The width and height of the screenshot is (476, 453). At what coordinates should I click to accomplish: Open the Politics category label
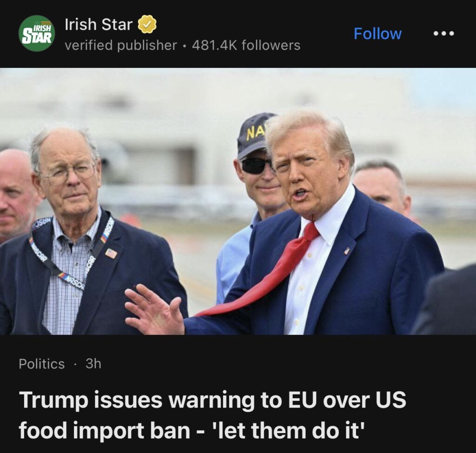click(41, 364)
